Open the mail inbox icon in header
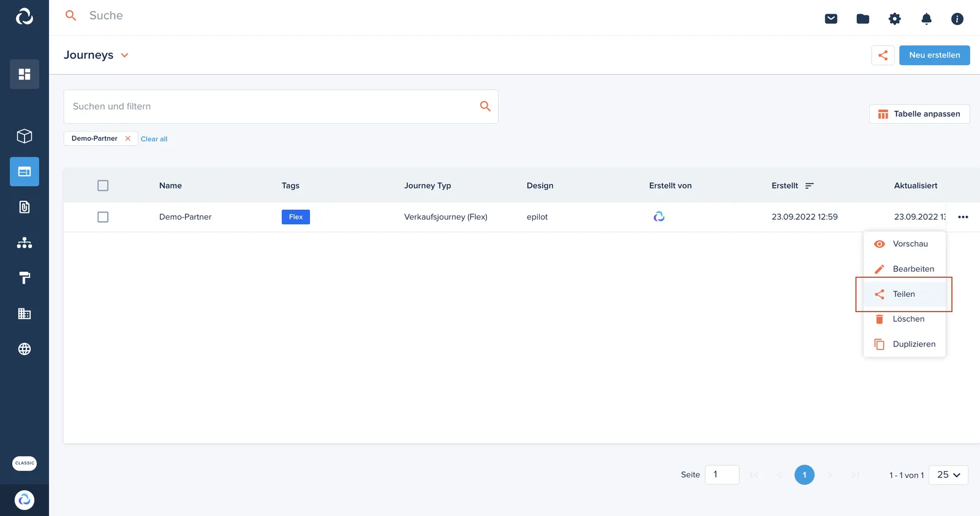This screenshot has width=980, height=516. 831,19
